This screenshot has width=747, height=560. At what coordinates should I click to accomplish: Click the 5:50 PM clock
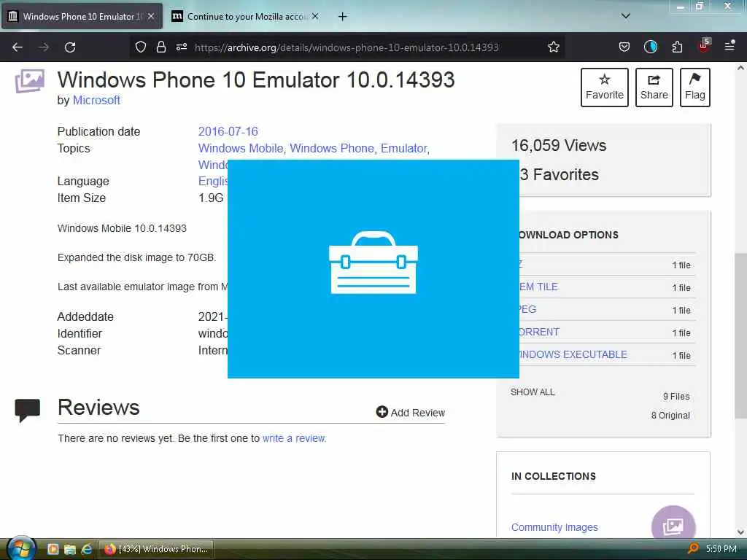coord(721,549)
